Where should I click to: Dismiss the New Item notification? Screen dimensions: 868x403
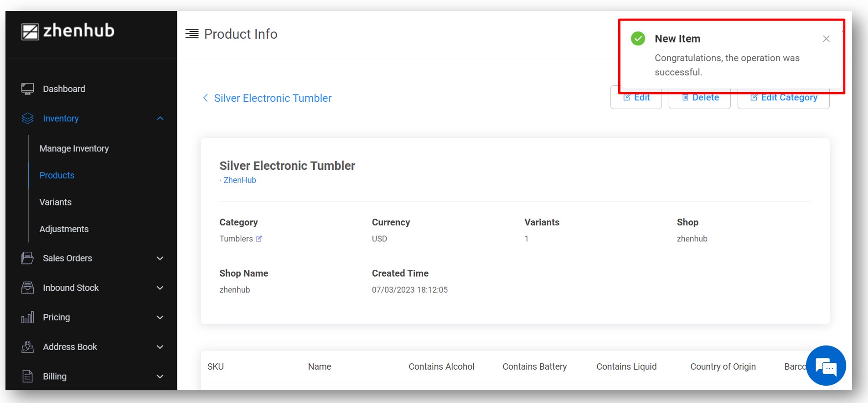(826, 39)
